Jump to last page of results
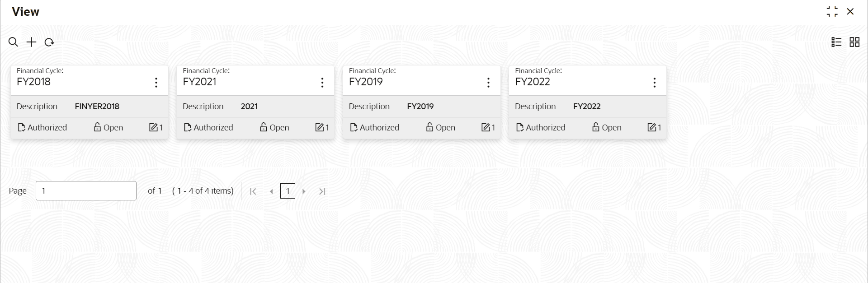 click(322, 191)
